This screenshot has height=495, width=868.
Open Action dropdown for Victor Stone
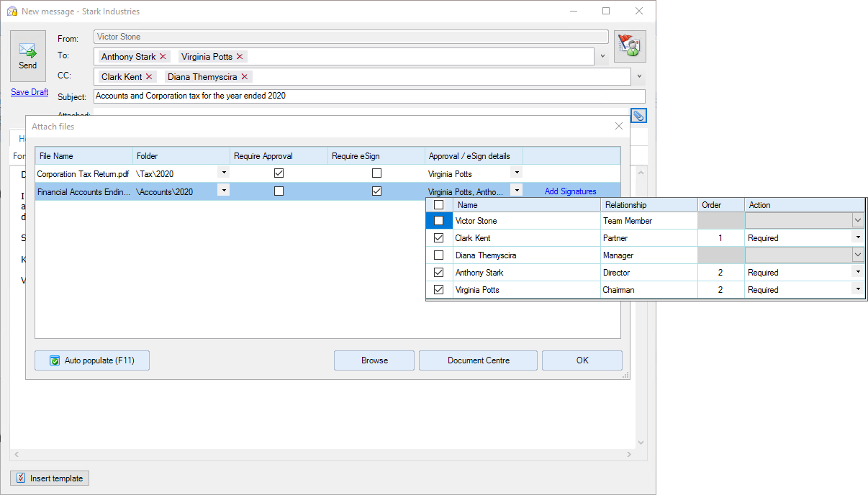[x=857, y=221]
